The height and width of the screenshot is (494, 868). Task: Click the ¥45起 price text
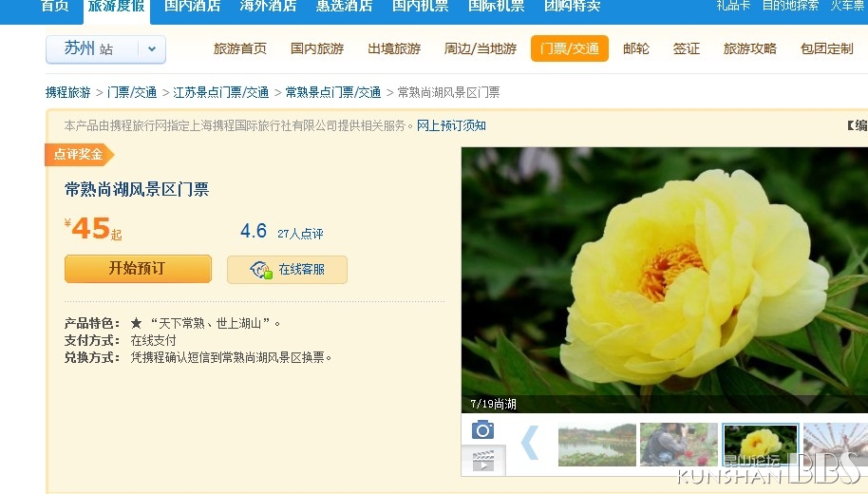(94, 228)
